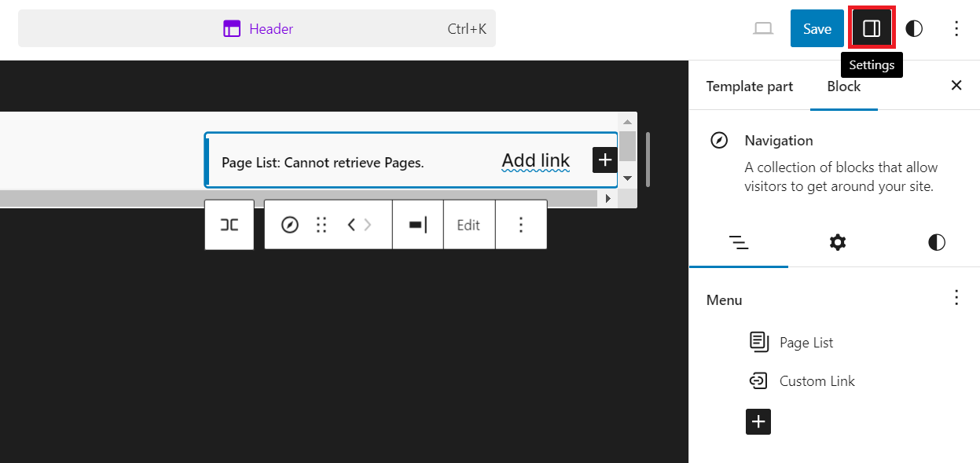The width and height of the screenshot is (980, 463).
Task: Open the Styles panel in the top bar
Action: [913, 28]
